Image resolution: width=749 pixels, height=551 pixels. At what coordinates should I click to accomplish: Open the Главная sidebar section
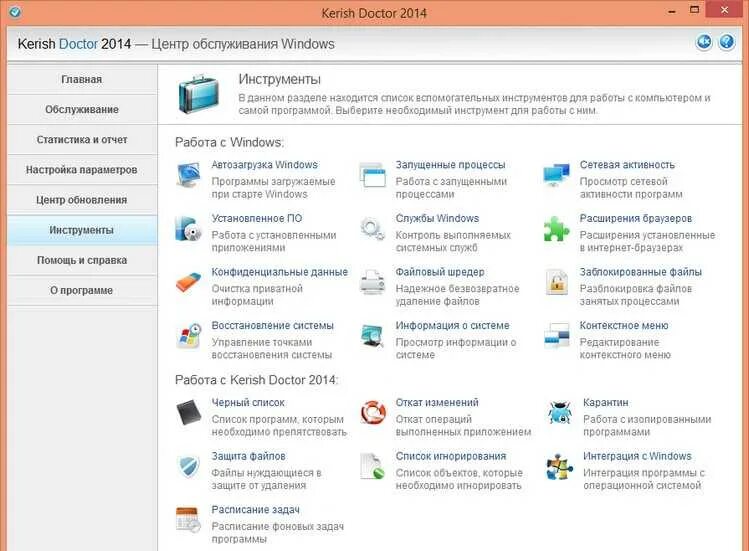[82, 79]
